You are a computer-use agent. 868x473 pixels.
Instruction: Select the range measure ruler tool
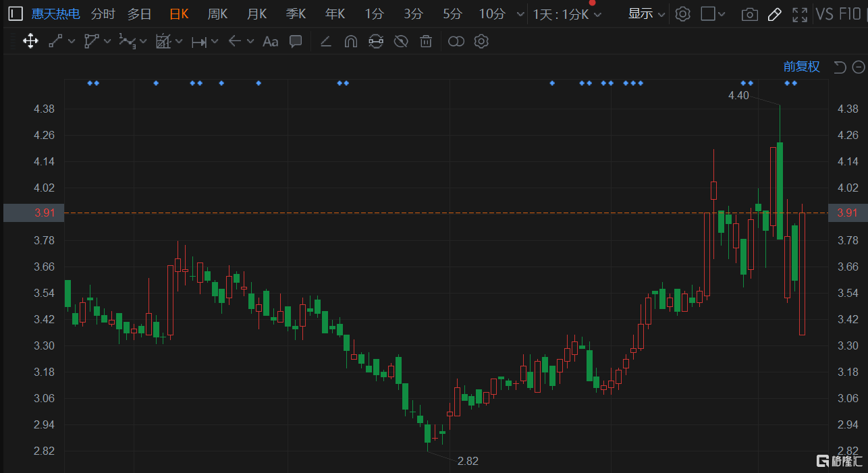click(199, 42)
